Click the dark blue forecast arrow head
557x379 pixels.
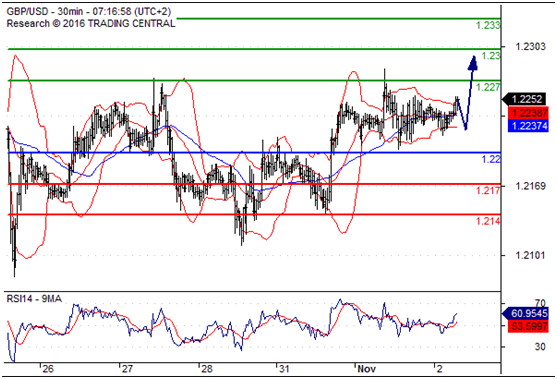pos(473,63)
